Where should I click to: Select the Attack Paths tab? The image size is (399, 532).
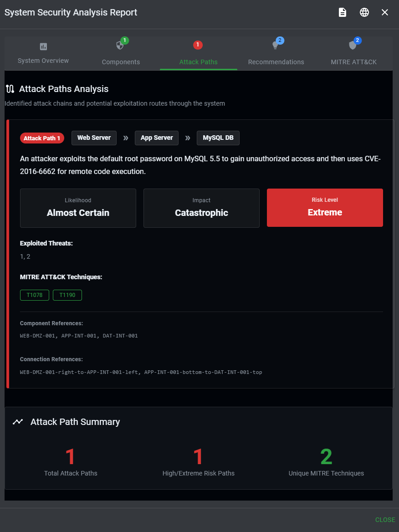(x=198, y=61)
